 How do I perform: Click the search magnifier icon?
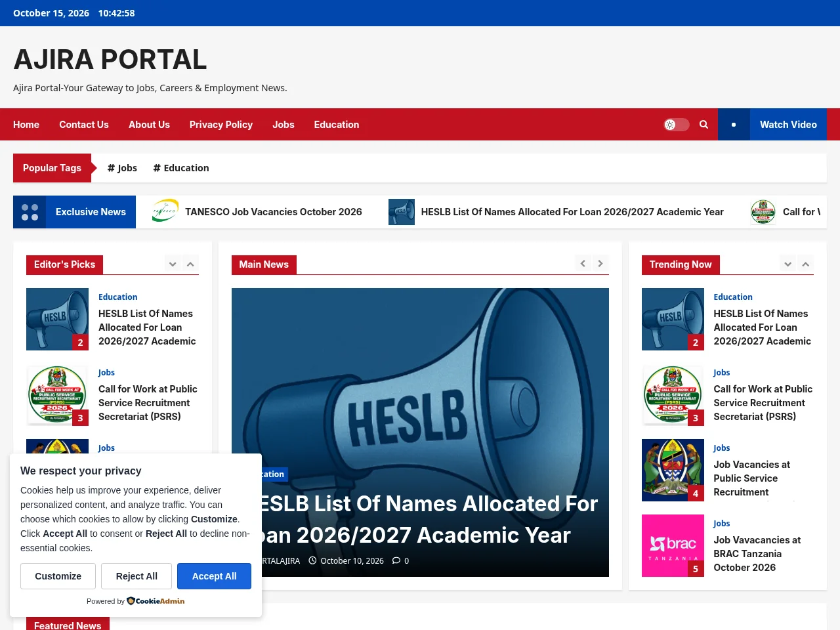[703, 125]
